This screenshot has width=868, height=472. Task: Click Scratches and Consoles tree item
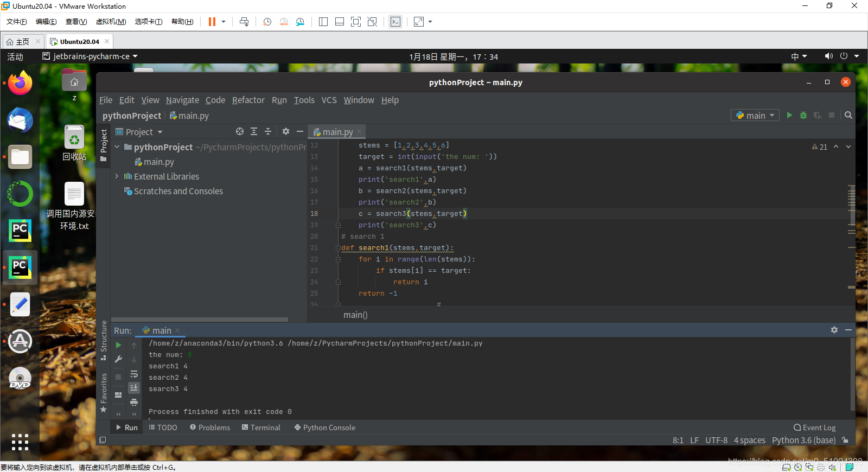[173, 191]
